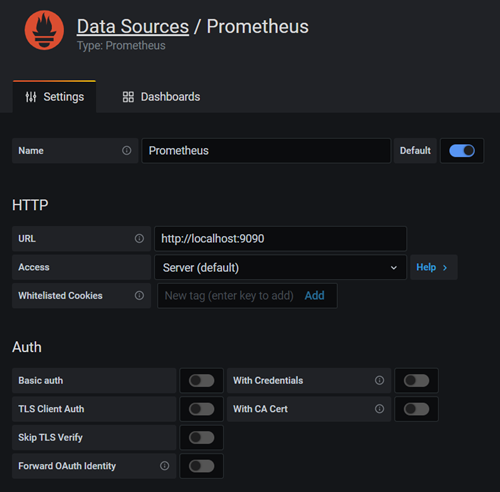
Task: Enable the With Credentials switch
Action: click(416, 380)
